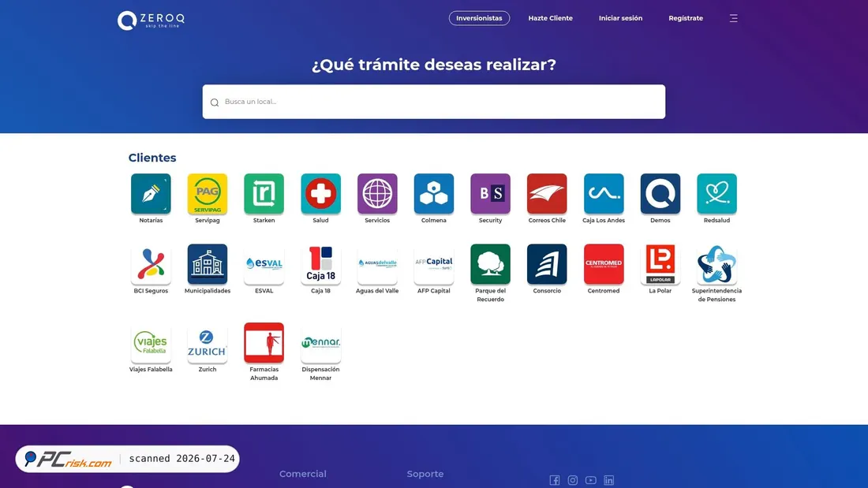Open the LinkedIn footer icon
This screenshot has height=488, width=868.
point(609,480)
